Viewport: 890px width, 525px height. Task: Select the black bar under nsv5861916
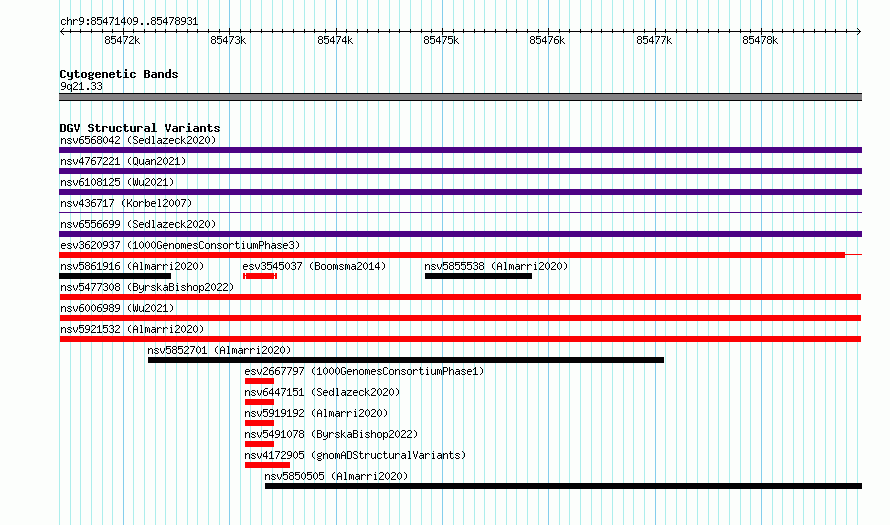(x=115, y=276)
